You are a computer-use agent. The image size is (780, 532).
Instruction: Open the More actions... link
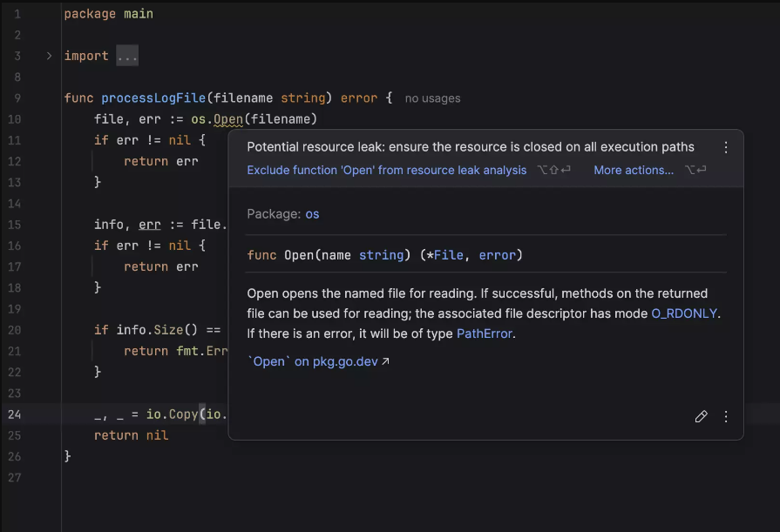click(x=634, y=170)
